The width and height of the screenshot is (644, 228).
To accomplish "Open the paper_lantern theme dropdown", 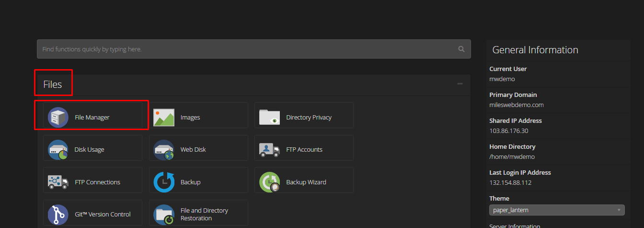I will click(557, 210).
